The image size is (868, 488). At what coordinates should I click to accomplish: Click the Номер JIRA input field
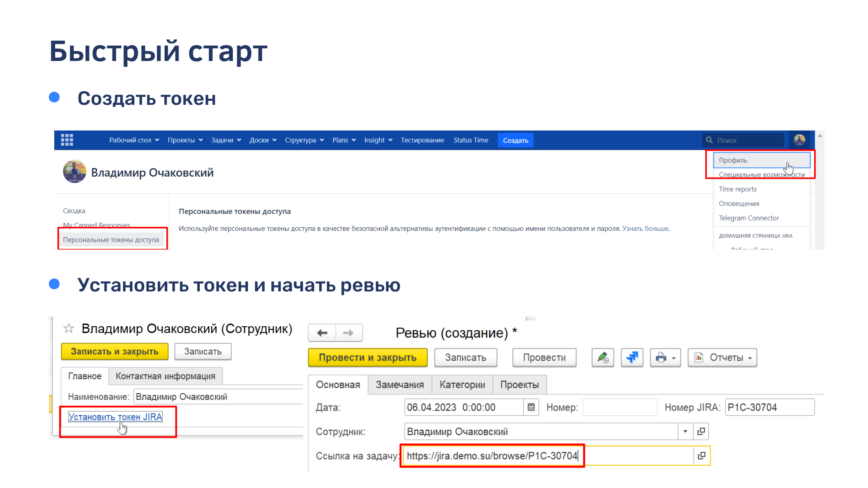point(769,407)
